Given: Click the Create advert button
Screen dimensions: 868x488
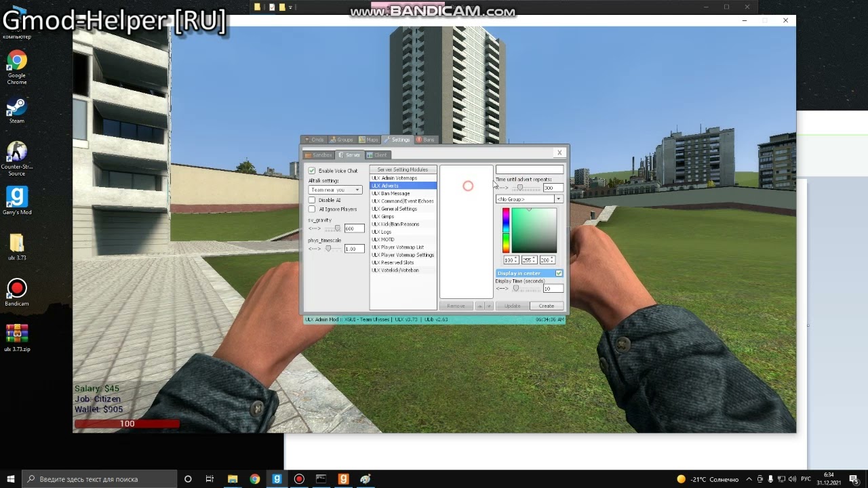Looking at the screenshot, I should [x=547, y=306].
